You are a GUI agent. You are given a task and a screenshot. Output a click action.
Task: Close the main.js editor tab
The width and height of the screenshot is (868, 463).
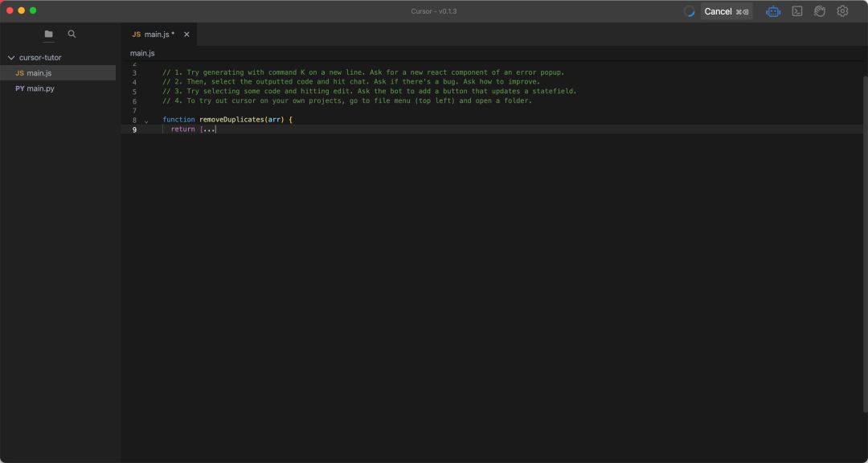coord(187,35)
